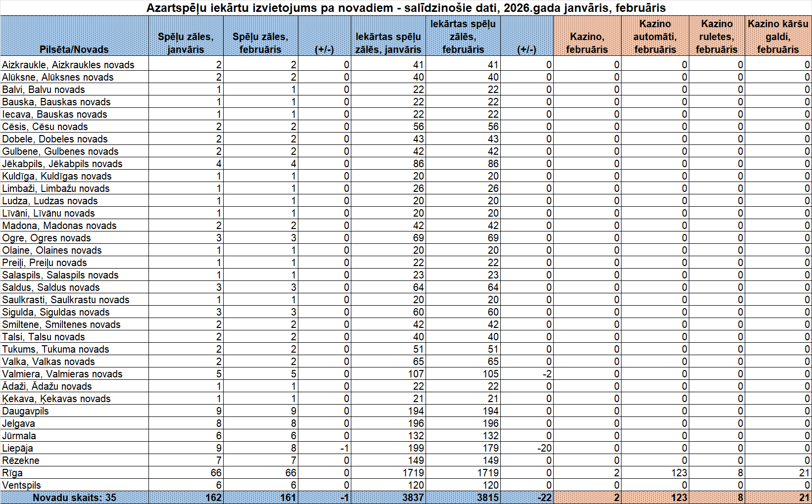This screenshot has height=504, width=812.
Task: Select the Kazino ruletes, februāris header
Action: 716,37
